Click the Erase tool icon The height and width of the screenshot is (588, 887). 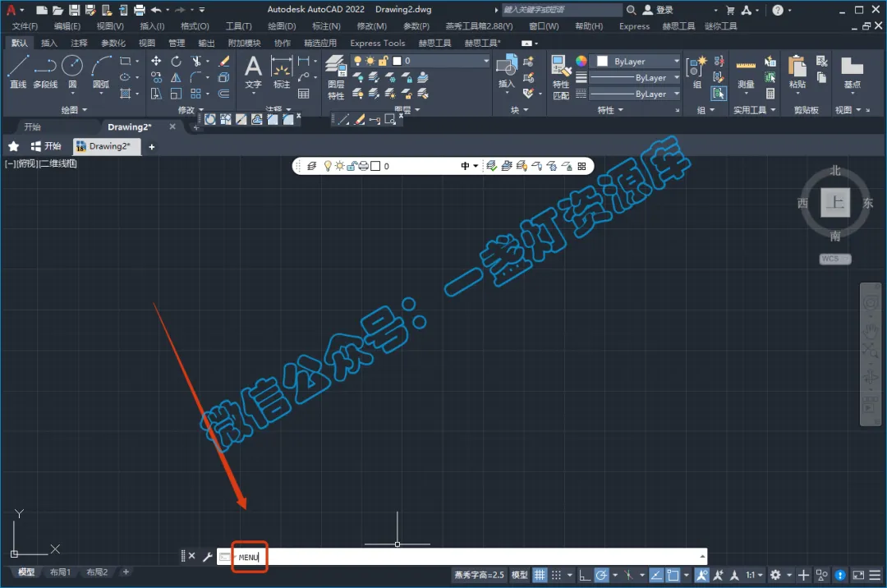click(224, 61)
